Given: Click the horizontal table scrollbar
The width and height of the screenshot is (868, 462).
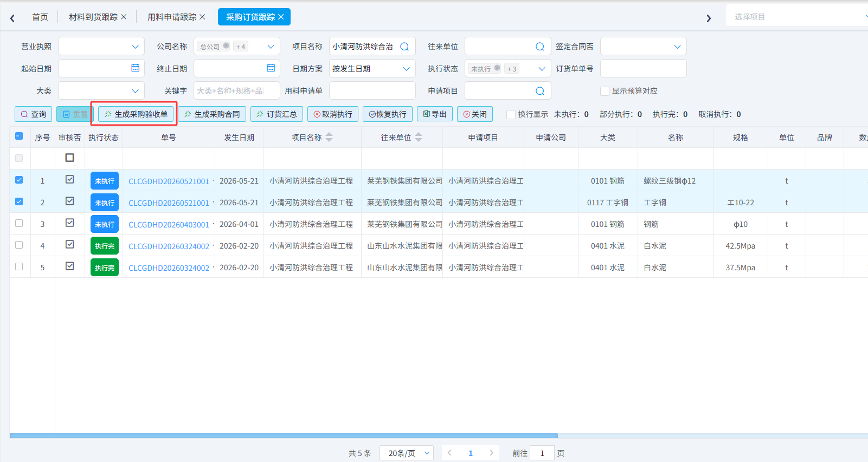Looking at the screenshot, I should [x=284, y=435].
